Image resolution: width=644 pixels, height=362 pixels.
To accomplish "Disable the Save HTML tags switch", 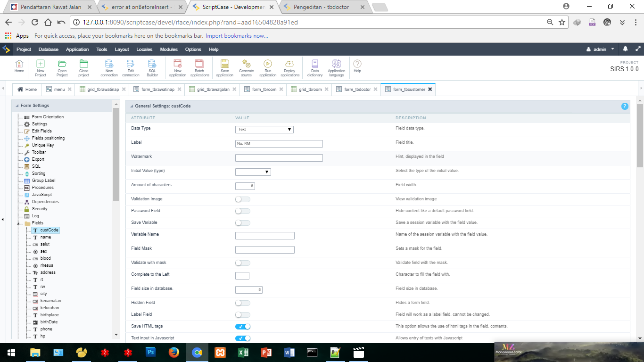I will tap(243, 327).
